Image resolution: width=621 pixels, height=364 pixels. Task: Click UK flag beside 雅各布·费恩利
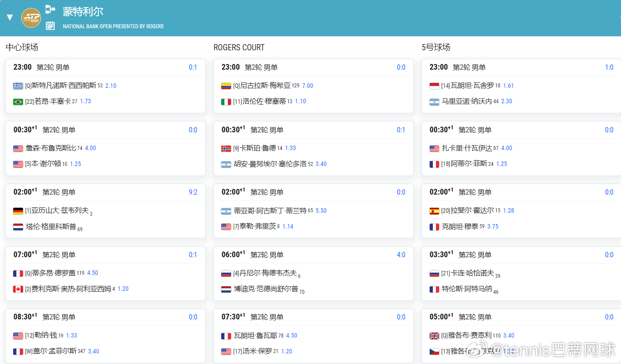(434, 336)
